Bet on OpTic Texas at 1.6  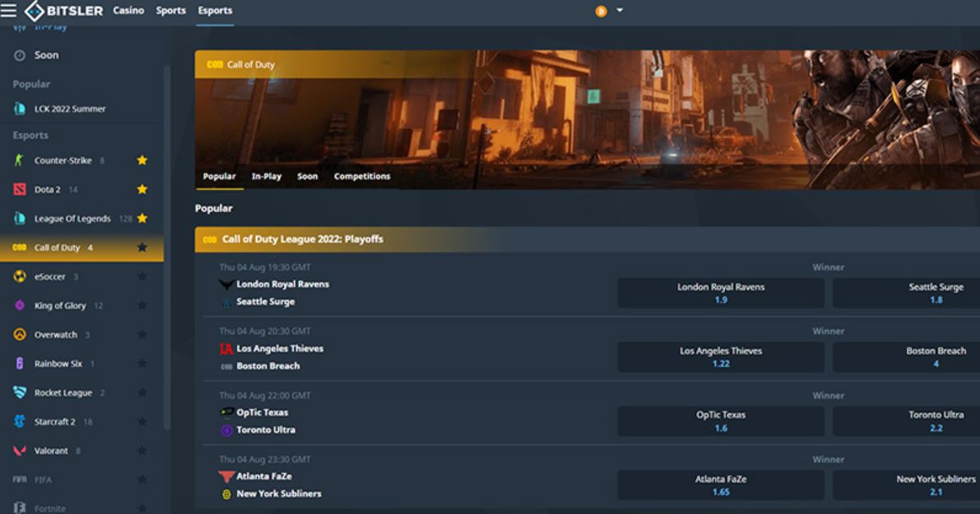pyautogui.click(x=721, y=421)
